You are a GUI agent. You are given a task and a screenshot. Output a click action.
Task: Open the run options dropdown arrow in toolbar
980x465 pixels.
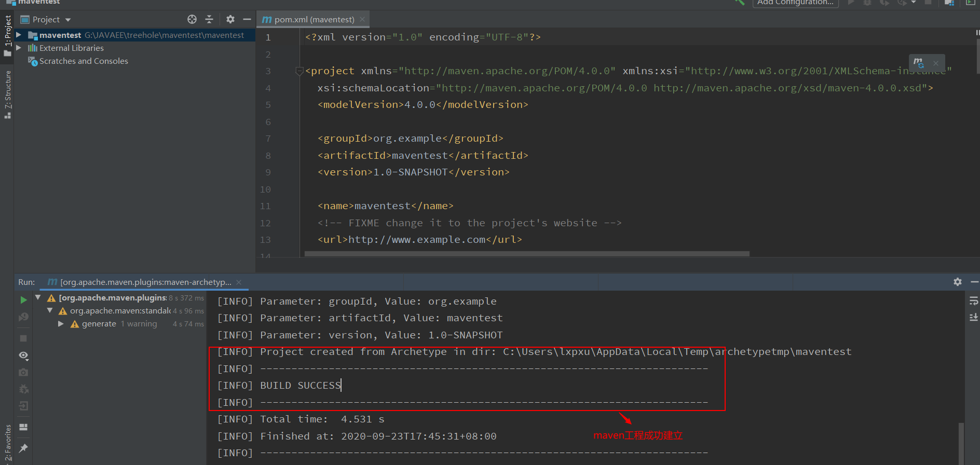pos(914,3)
